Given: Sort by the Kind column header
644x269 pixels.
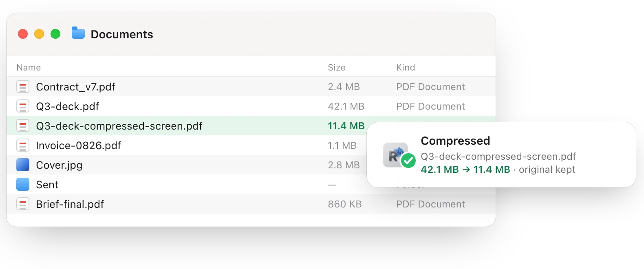Looking at the screenshot, I should [x=406, y=67].
